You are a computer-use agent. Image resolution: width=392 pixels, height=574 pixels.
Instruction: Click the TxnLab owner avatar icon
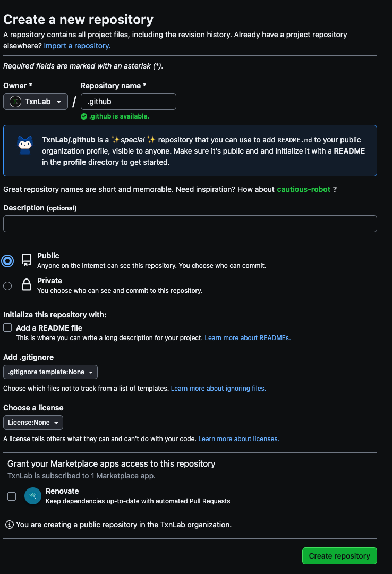[15, 102]
